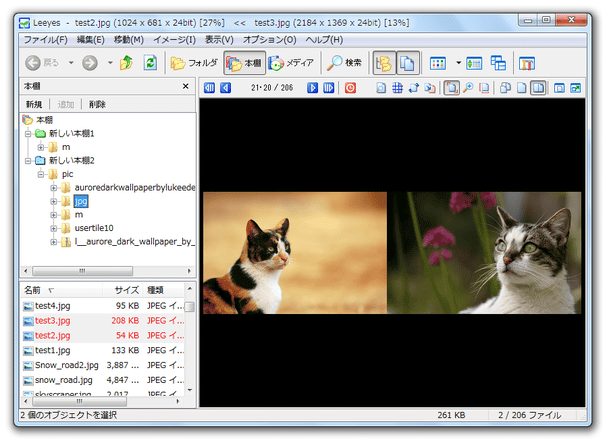Jump to the last image
This screenshot has width=607, height=441.
pyautogui.click(x=328, y=88)
